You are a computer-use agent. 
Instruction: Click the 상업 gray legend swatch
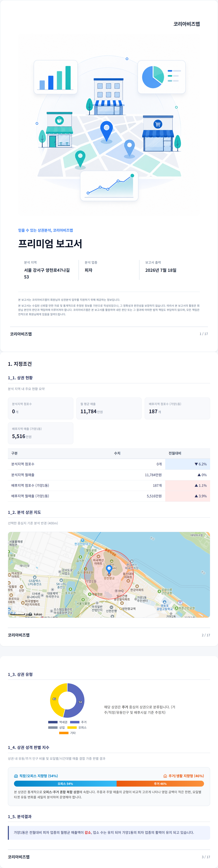(x=53, y=727)
